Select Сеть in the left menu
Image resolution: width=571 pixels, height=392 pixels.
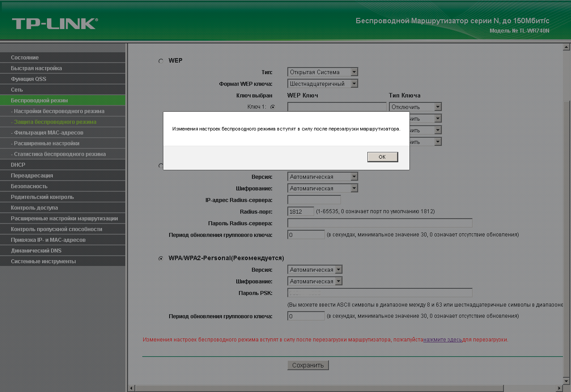pyautogui.click(x=63, y=90)
